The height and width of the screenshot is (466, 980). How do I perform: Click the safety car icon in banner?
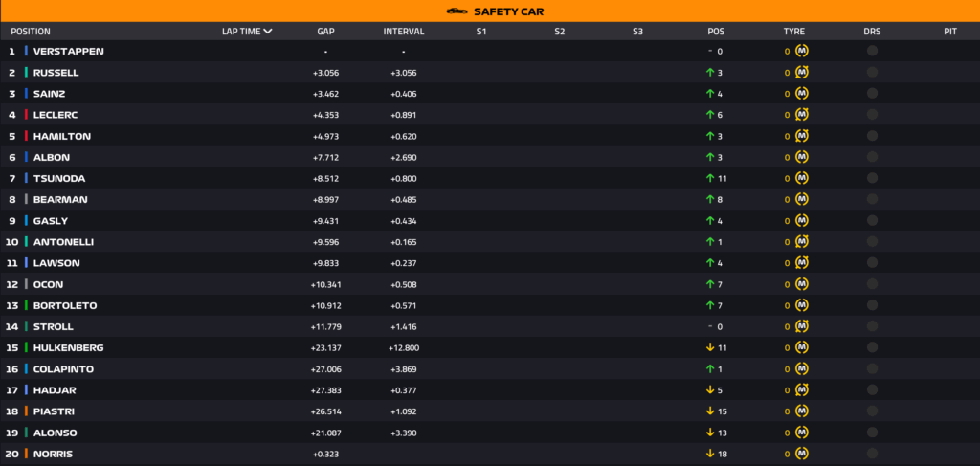(457, 11)
